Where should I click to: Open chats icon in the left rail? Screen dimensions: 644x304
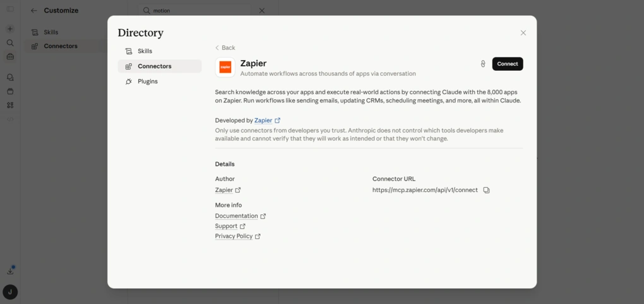coord(10,77)
